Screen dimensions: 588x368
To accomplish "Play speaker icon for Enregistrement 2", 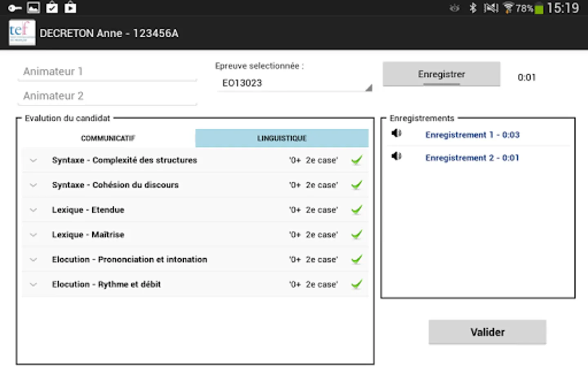I will (x=396, y=156).
